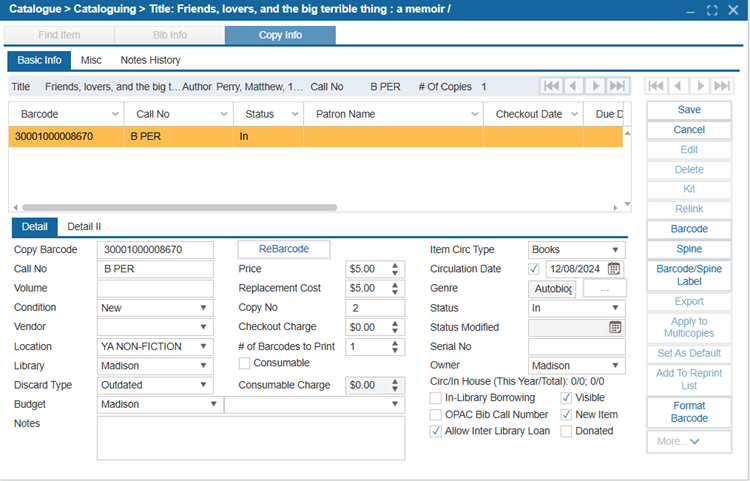Click the empty second Budget dropdown

[x=314, y=404]
